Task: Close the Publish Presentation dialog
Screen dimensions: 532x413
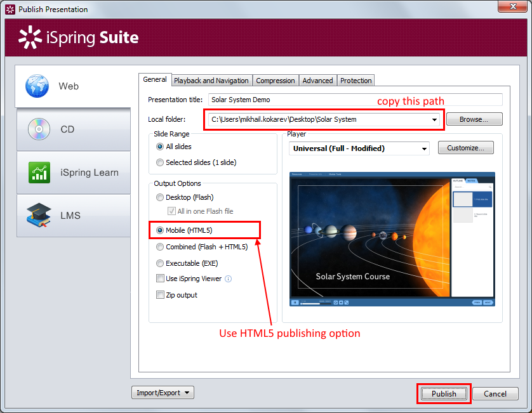Action: [513, 6]
